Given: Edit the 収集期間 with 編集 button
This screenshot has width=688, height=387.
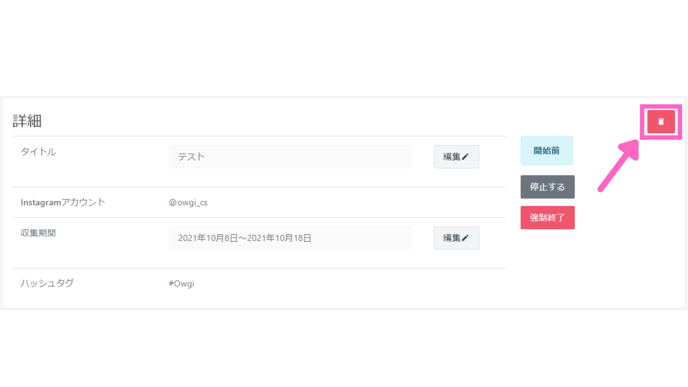Looking at the screenshot, I should pyautogui.click(x=456, y=238).
